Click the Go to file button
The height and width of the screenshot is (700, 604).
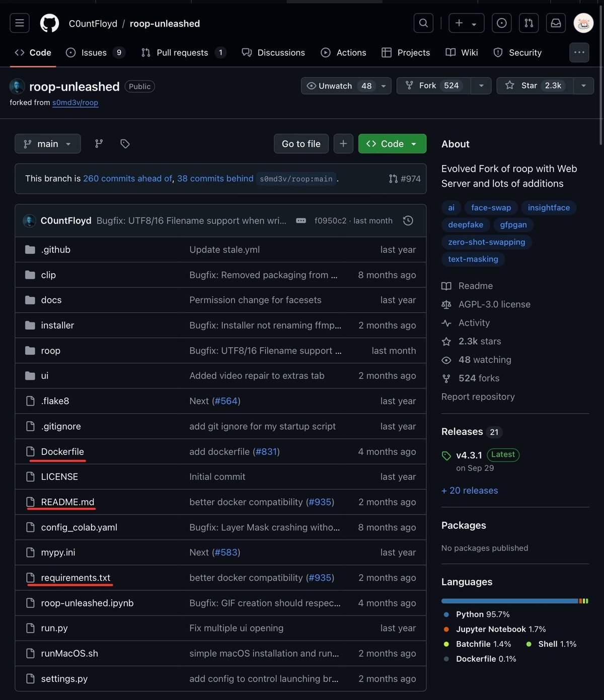[301, 144]
